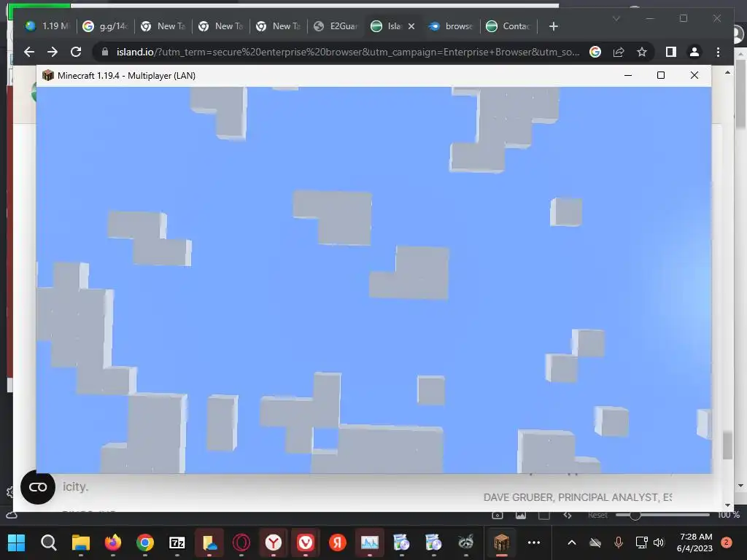Open page actions code icon
Image resolution: width=747 pixels, height=560 pixels.
[567, 515]
